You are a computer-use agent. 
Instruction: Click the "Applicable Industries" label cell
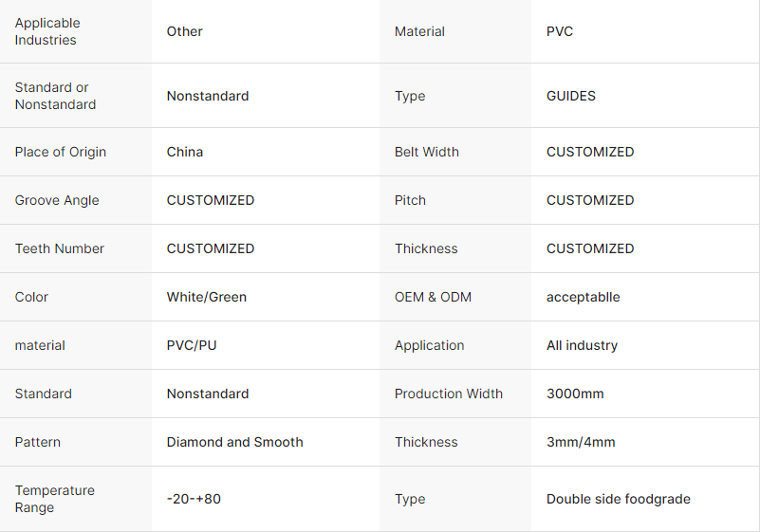(47, 31)
